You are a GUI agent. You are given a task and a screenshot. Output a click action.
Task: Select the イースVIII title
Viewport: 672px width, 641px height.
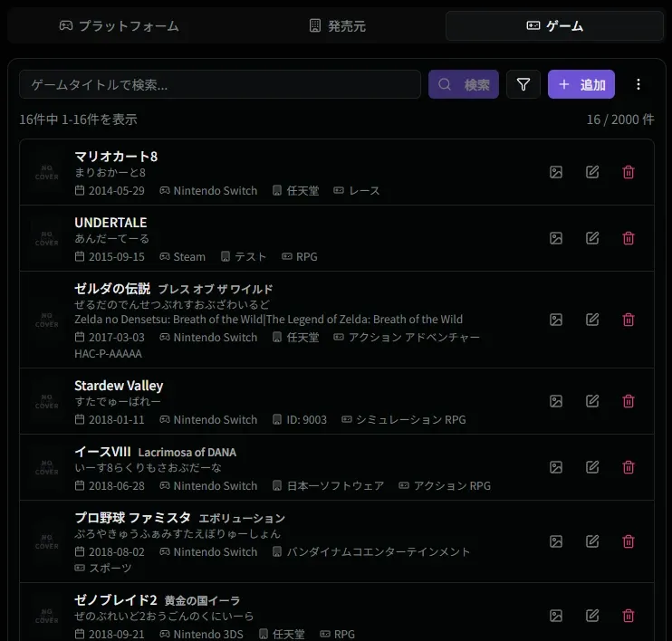(102, 452)
